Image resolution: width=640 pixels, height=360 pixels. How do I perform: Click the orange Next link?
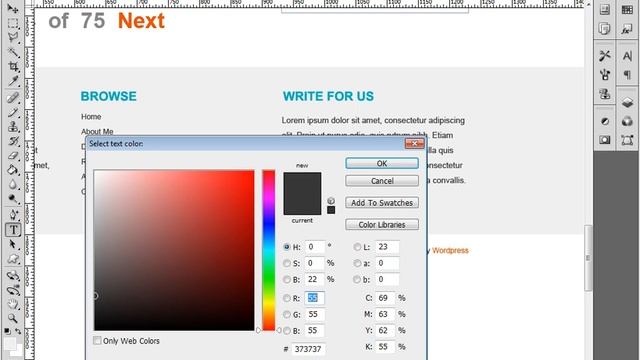[x=141, y=20]
